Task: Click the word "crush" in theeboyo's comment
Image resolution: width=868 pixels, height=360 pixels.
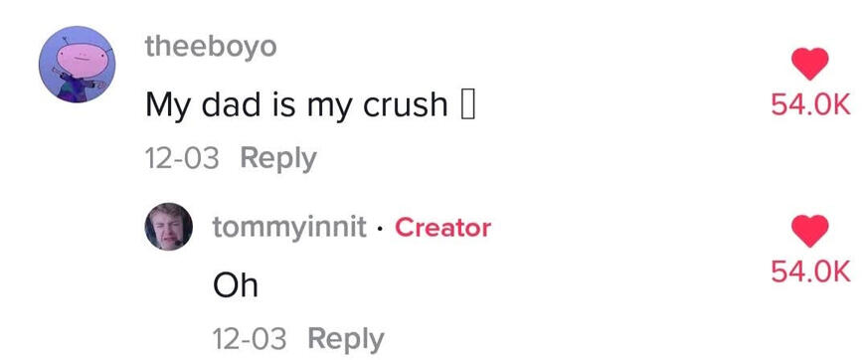Action: [406, 104]
